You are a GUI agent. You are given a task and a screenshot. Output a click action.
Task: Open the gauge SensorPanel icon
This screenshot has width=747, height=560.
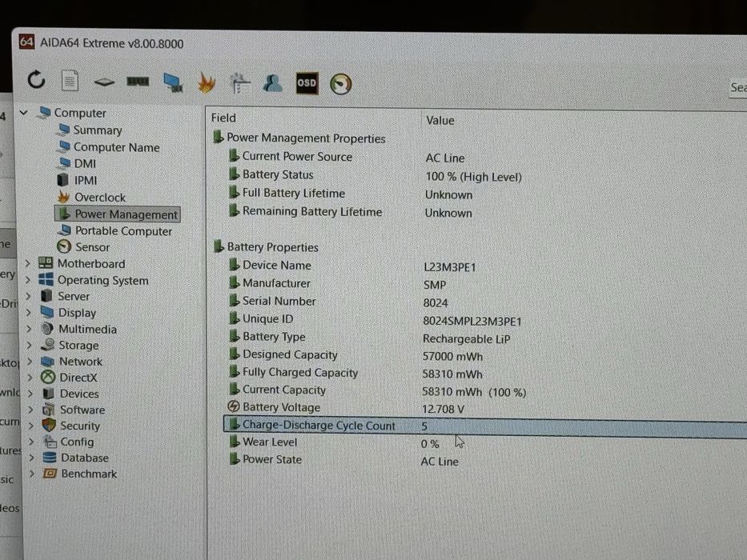click(340, 84)
